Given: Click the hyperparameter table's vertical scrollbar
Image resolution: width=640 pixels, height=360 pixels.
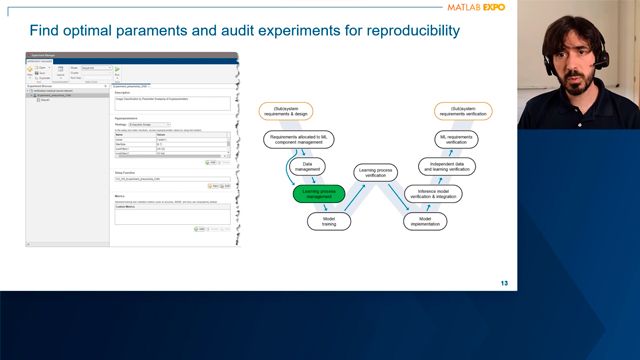Looking at the screenshot, I should 228,144.
